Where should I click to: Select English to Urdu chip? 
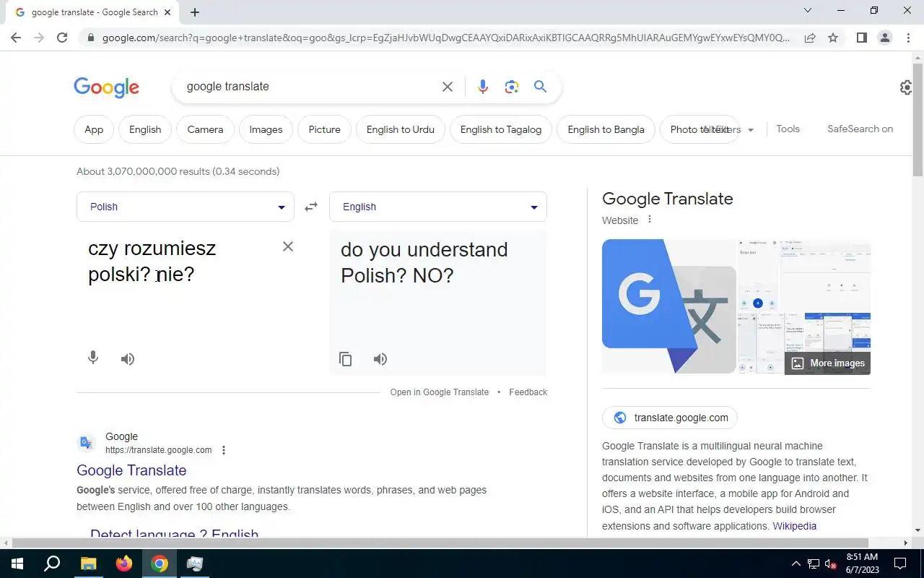[x=401, y=129]
